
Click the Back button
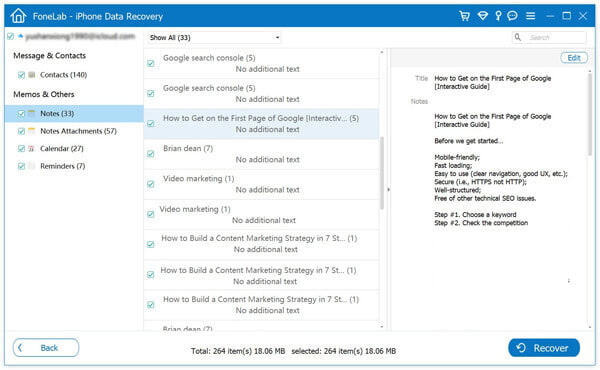point(46,348)
